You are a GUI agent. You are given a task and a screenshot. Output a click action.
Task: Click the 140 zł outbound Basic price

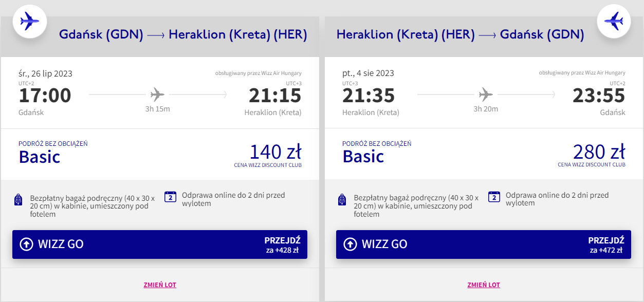pos(275,152)
